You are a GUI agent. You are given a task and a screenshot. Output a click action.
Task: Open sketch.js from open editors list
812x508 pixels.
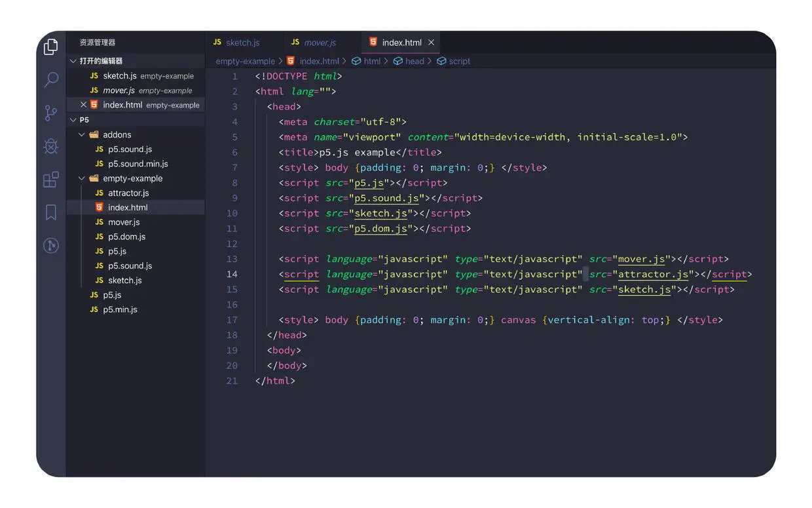click(137, 76)
